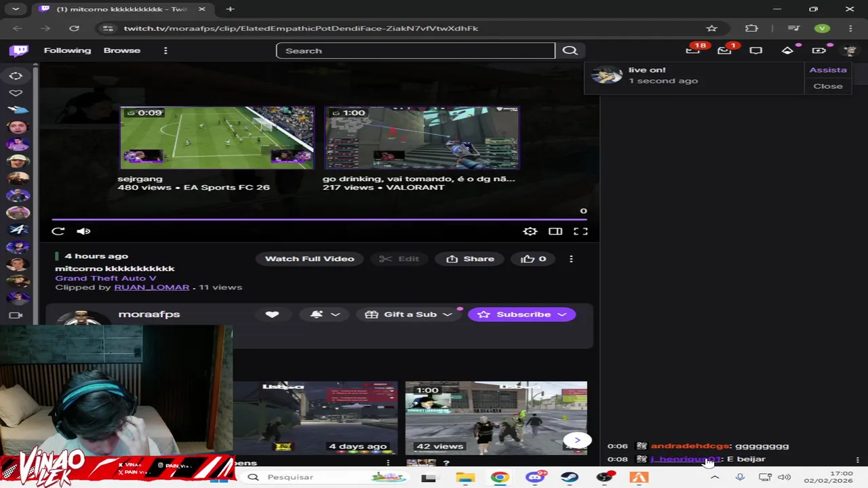Viewport: 868px width, 488px height.
Task: Expand the Gift a Sub dropdown arrow
Action: pyautogui.click(x=448, y=314)
